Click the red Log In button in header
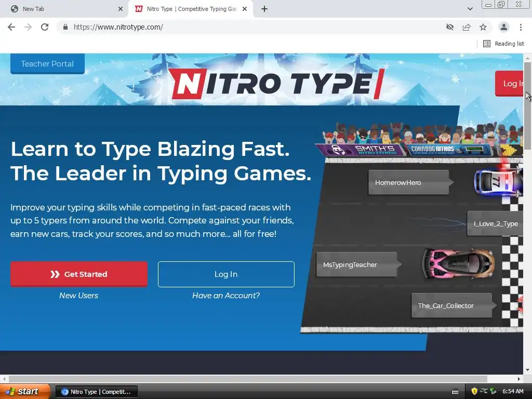This screenshot has width=532, height=399. pos(509,84)
